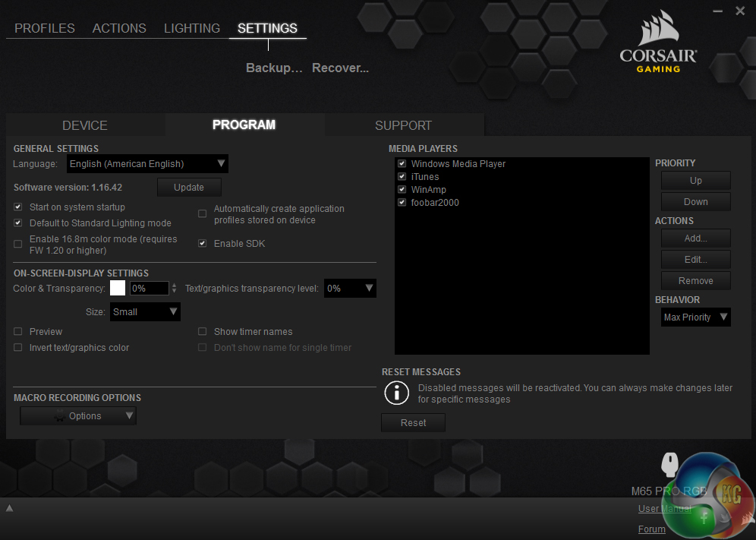Viewport: 756px width, 540px height.
Task: Open the LIGHTING tab
Action: click(x=192, y=28)
